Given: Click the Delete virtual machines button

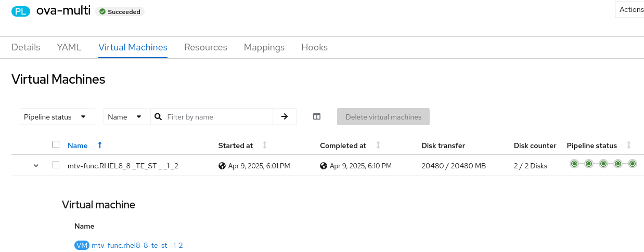Looking at the screenshot, I should (x=383, y=117).
